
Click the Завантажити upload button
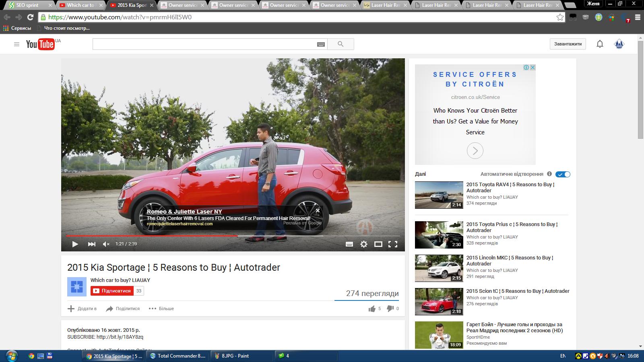568,44
